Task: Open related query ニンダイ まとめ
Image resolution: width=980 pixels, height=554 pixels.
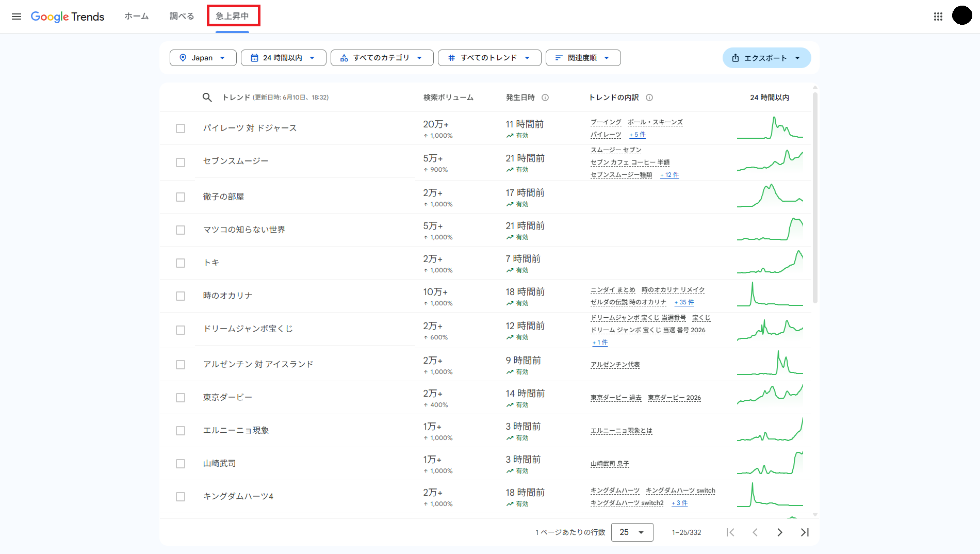Action: coord(613,290)
